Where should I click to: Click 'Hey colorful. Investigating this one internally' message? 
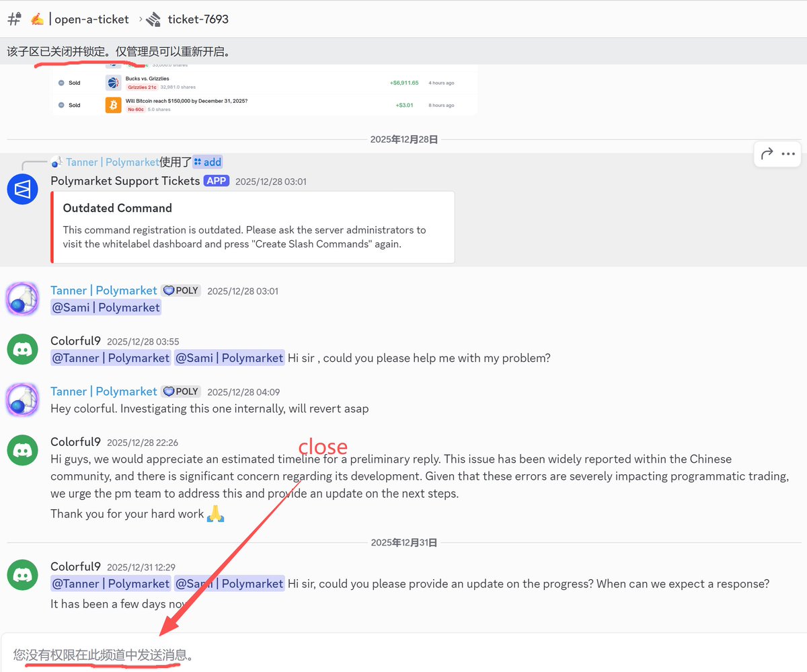coord(209,408)
